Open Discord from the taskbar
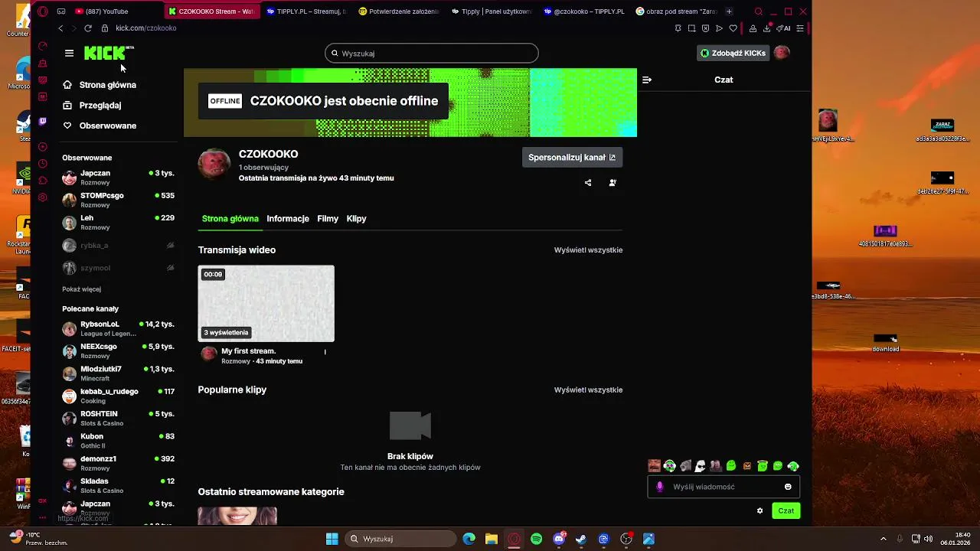 tap(559, 539)
